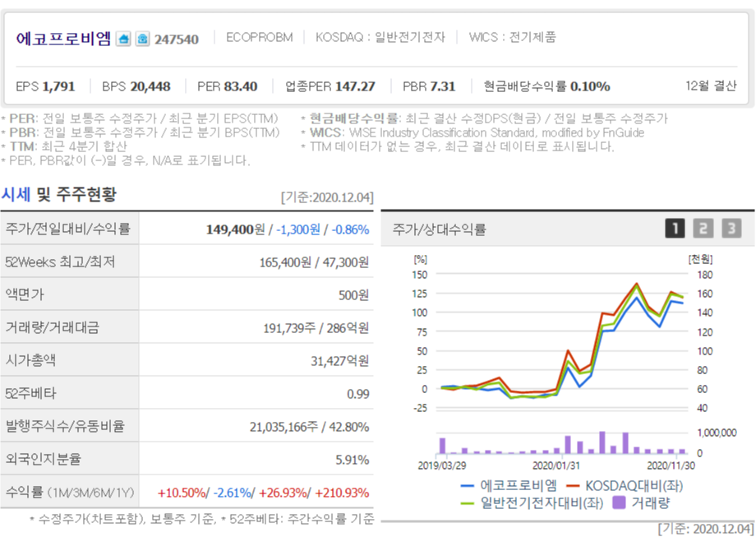
Task: Click the chart x-axis date 2020/11/30
Action: (x=671, y=466)
